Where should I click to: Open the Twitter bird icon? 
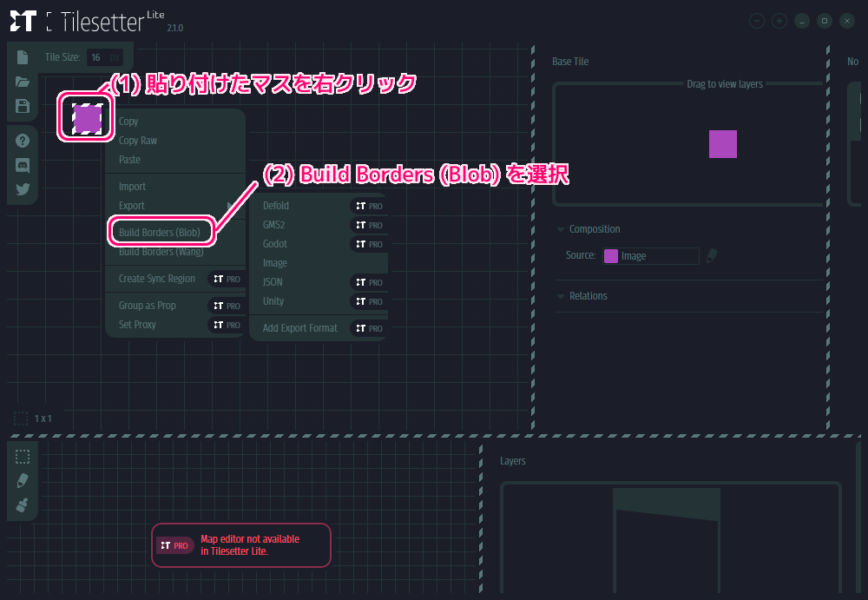[23, 188]
